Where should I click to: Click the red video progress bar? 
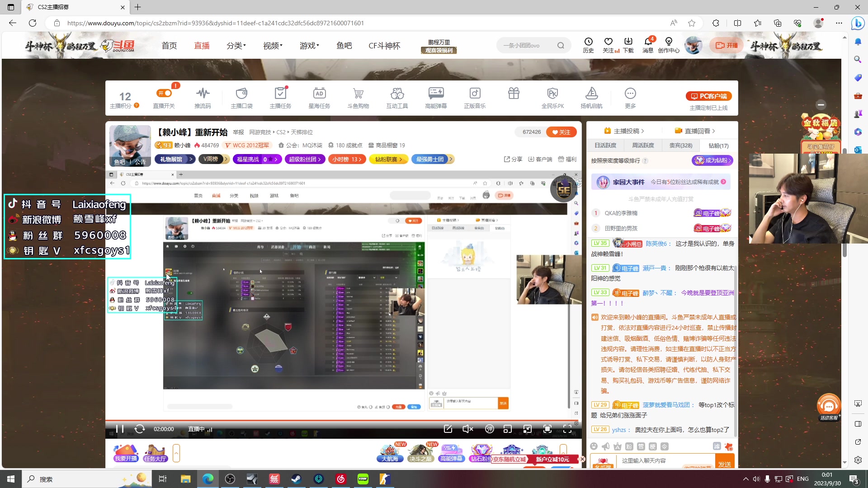(341, 421)
